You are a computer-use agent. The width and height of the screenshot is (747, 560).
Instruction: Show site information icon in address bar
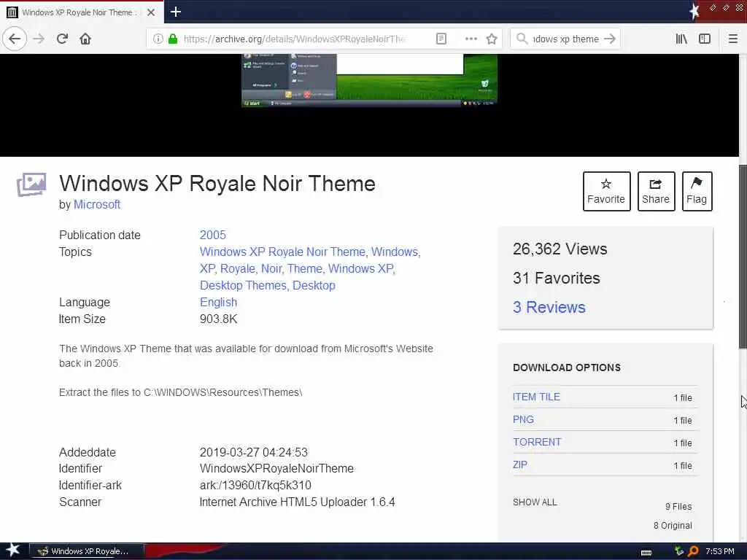tap(158, 39)
